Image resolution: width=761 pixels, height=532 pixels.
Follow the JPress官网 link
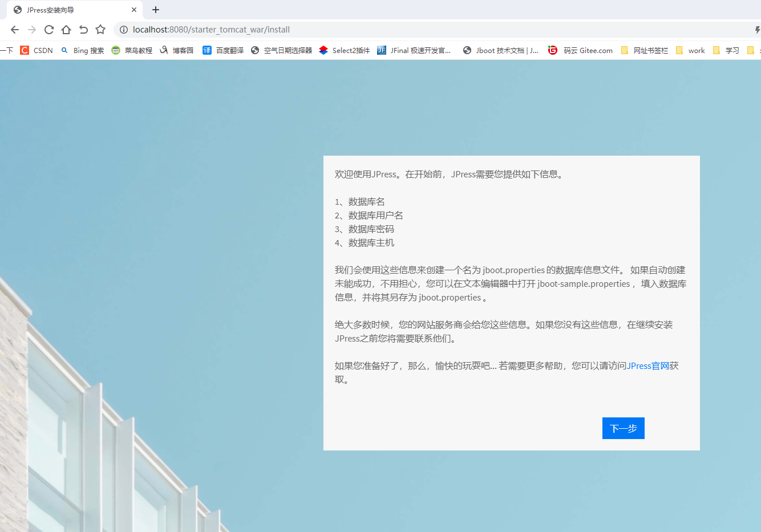pos(648,366)
